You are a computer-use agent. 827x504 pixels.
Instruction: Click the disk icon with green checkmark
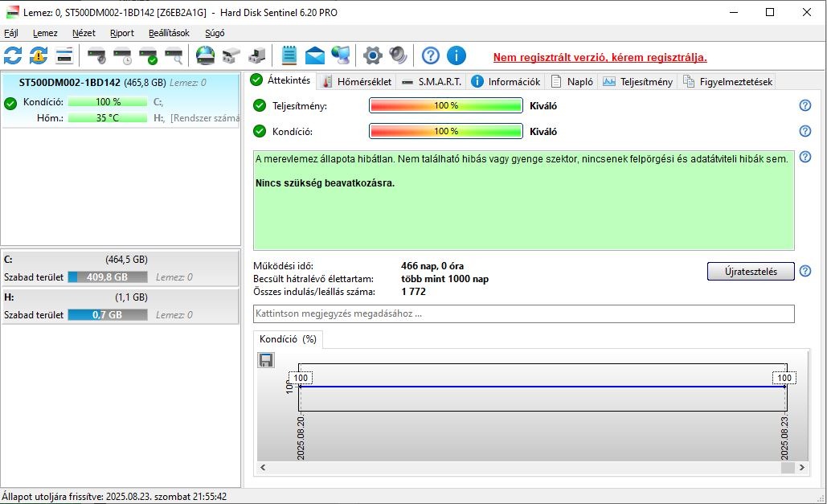point(148,55)
